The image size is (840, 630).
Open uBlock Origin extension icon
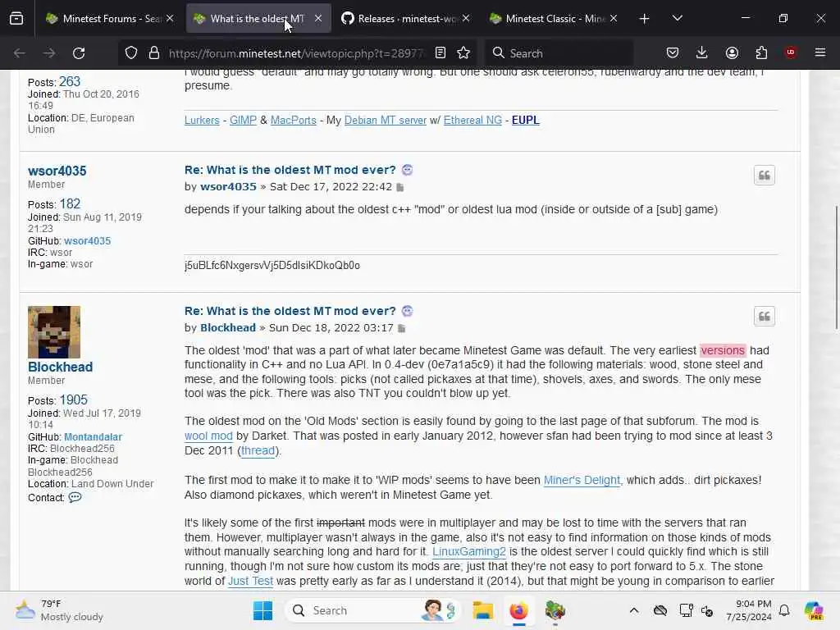click(791, 52)
